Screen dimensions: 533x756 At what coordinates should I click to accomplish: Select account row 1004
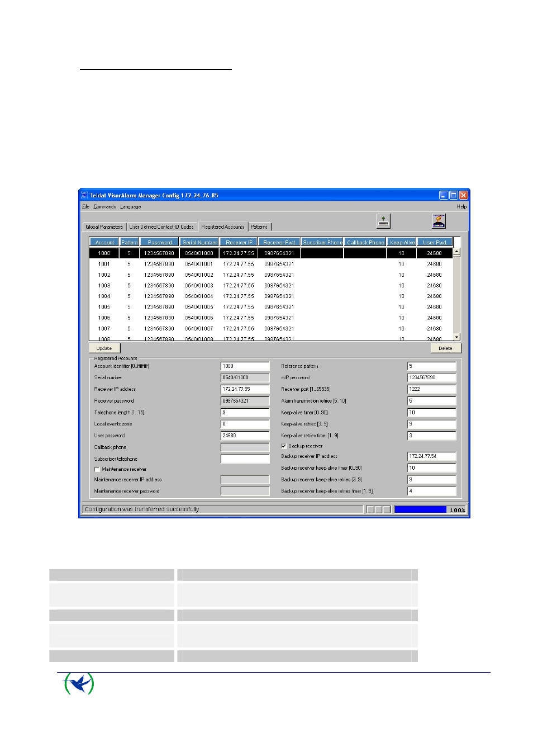tap(271, 296)
